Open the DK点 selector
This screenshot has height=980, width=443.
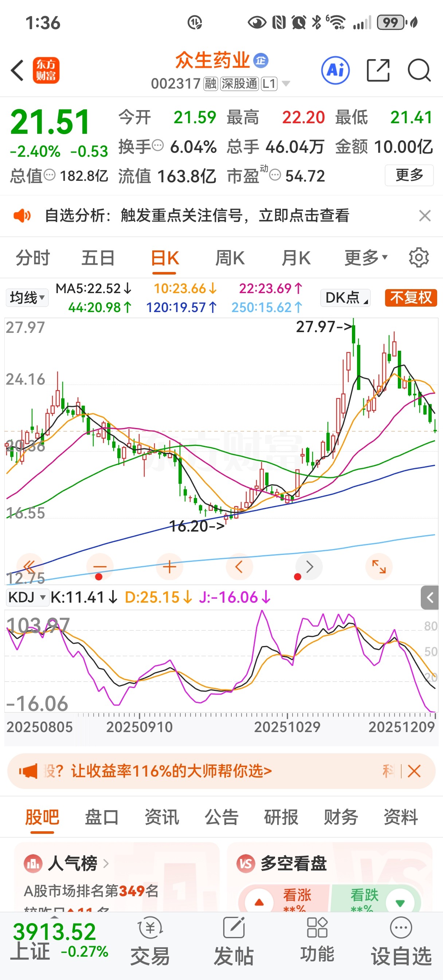click(x=346, y=298)
